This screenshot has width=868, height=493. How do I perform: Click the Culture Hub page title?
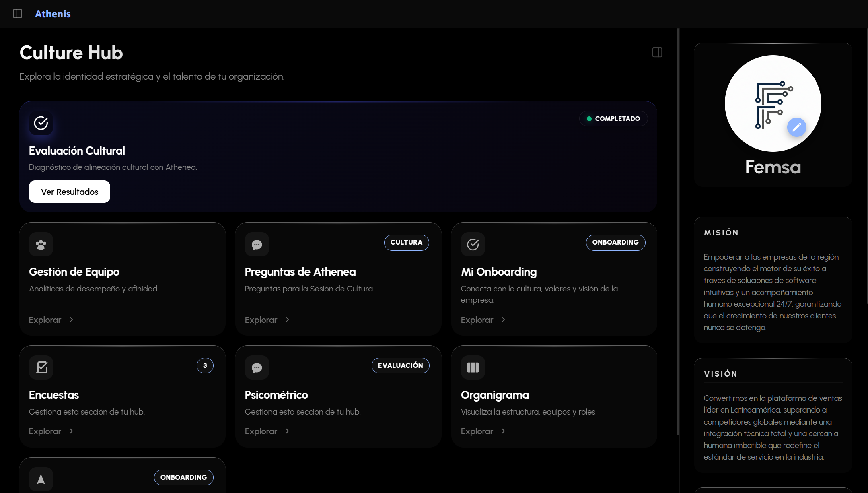coord(71,53)
